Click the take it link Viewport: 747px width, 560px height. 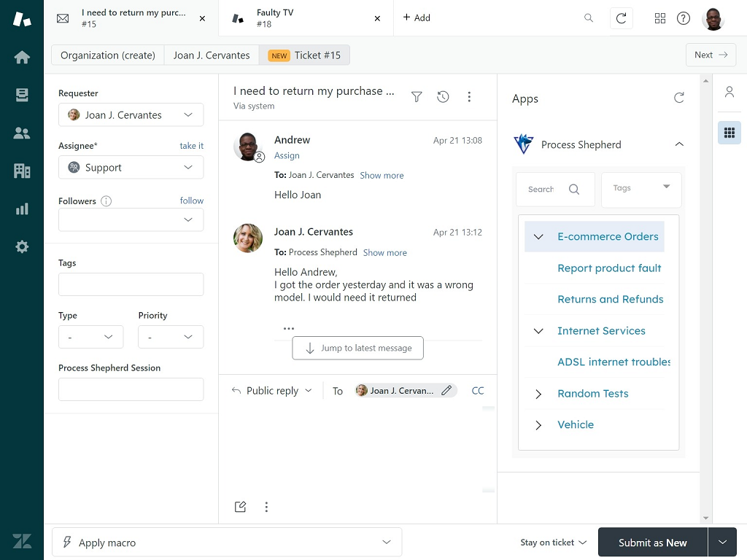[191, 146]
